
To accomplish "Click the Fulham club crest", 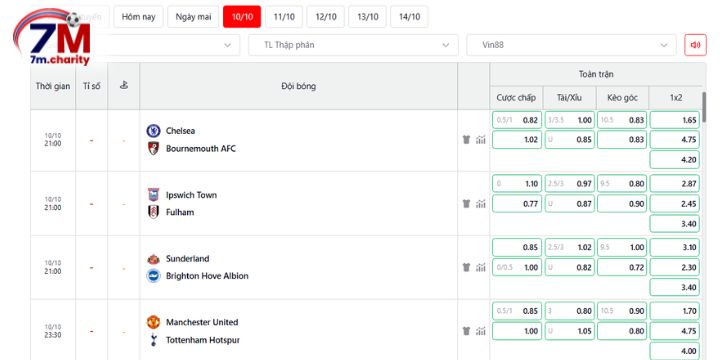I will click(153, 212).
